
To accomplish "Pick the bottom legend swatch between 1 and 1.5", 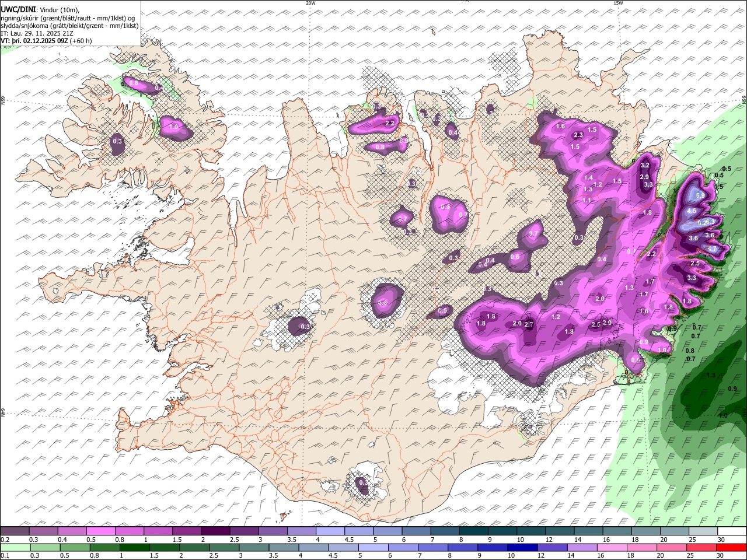I will 135,547.
